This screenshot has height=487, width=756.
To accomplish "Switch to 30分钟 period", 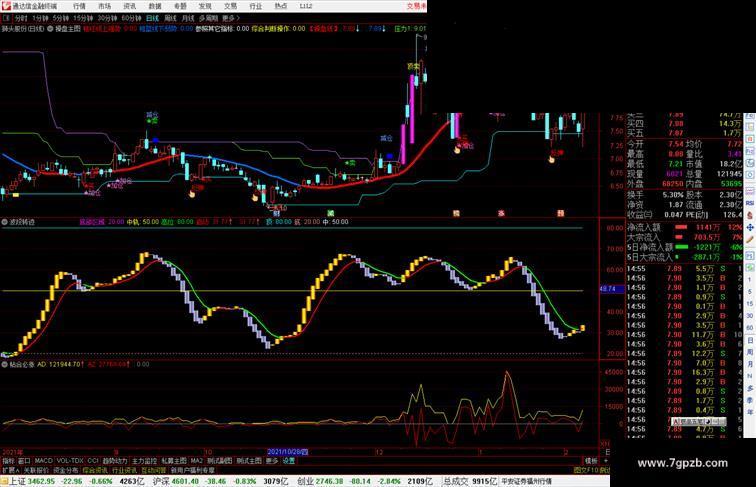I will 107,18.
